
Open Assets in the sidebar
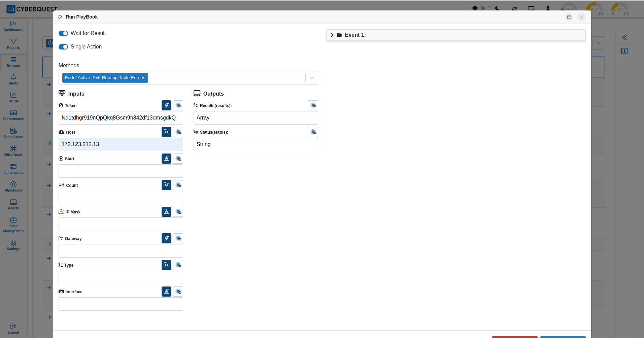(x=13, y=205)
